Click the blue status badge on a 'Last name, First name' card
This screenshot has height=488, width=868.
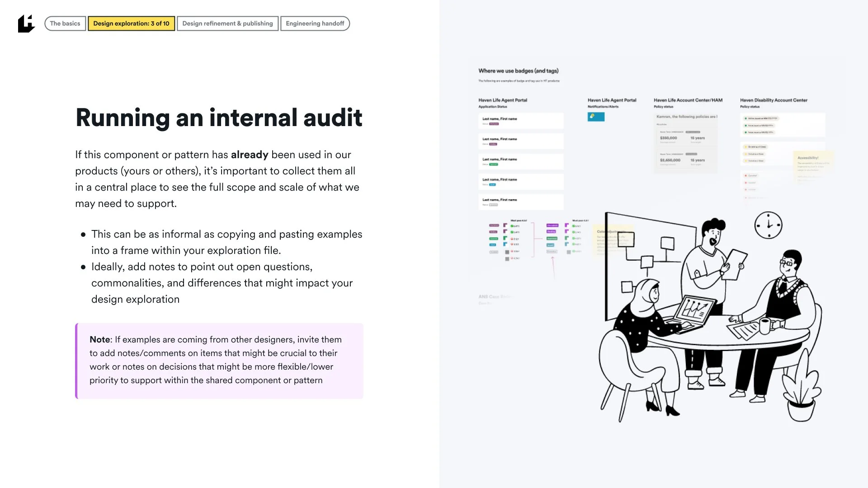tap(493, 185)
